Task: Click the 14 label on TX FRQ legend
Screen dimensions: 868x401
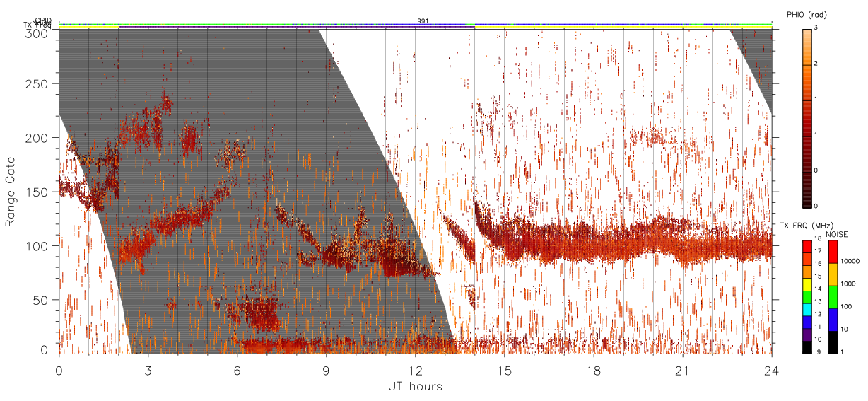Action: click(819, 288)
